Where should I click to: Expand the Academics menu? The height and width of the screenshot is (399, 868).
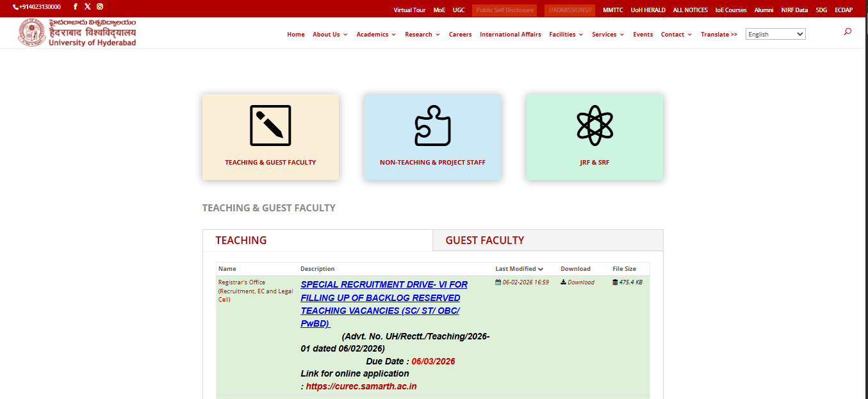pyautogui.click(x=375, y=34)
